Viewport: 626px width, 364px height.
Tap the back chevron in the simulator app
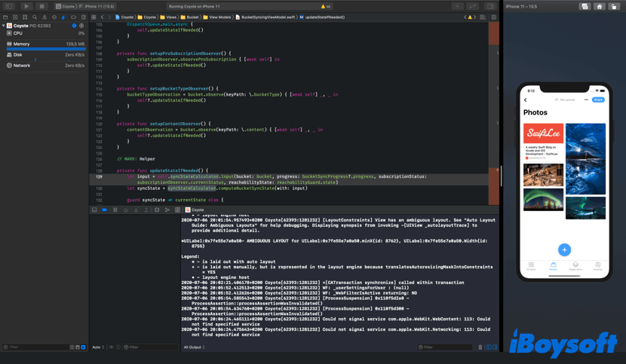point(526,99)
